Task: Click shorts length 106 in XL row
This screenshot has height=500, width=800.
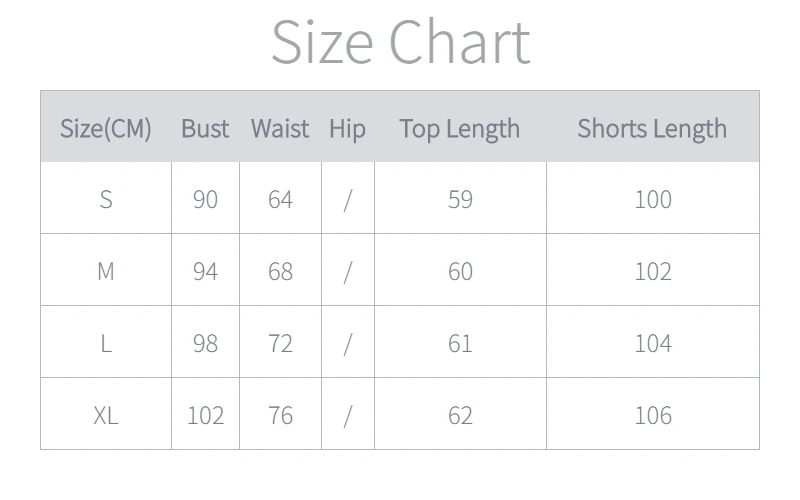Action: [653, 415]
